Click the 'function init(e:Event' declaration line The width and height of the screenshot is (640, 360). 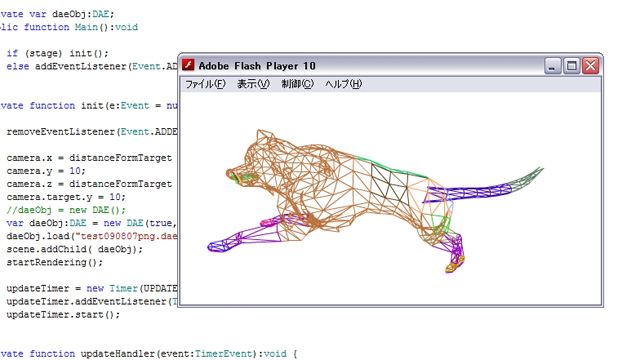(x=89, y=106)
